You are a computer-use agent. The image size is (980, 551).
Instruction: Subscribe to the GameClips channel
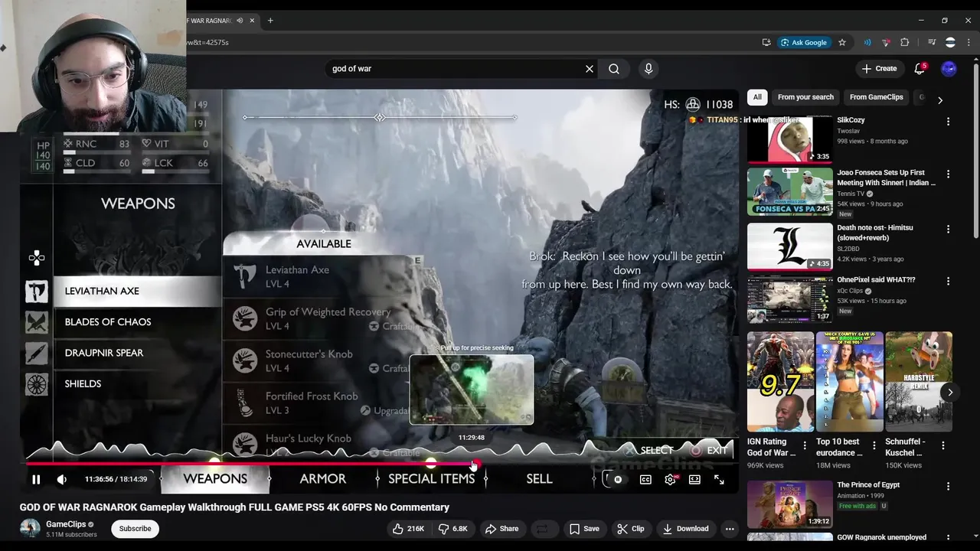tap(135, 529)
